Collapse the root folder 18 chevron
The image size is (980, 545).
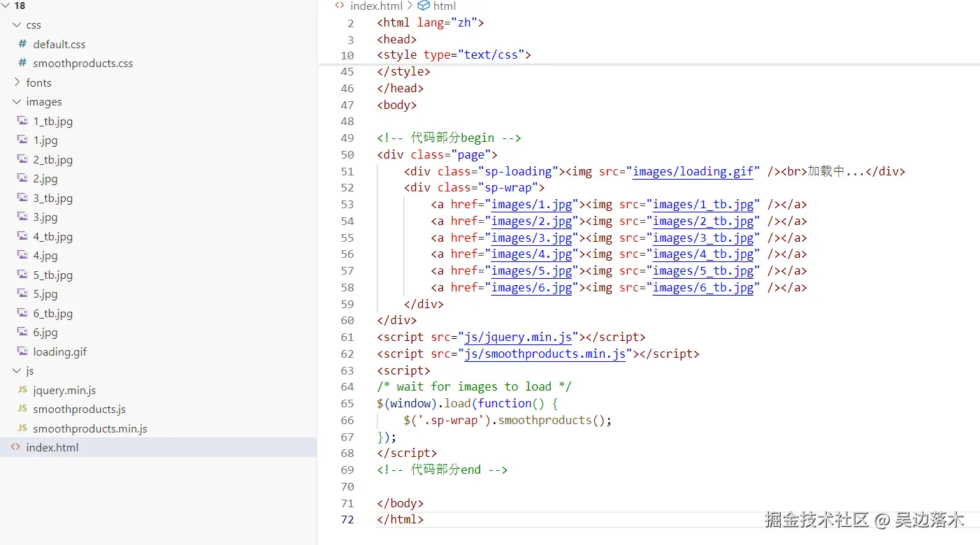[x=6, y=6]
